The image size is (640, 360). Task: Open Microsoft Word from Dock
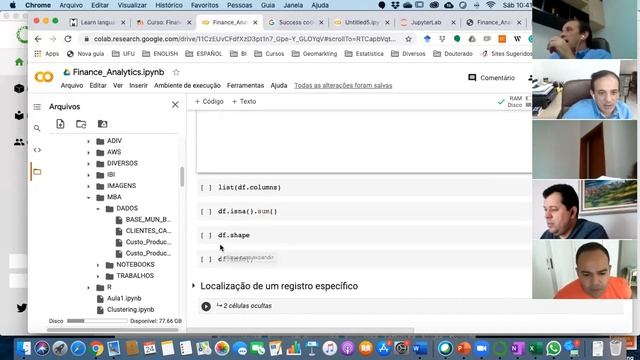coord(419,348)
